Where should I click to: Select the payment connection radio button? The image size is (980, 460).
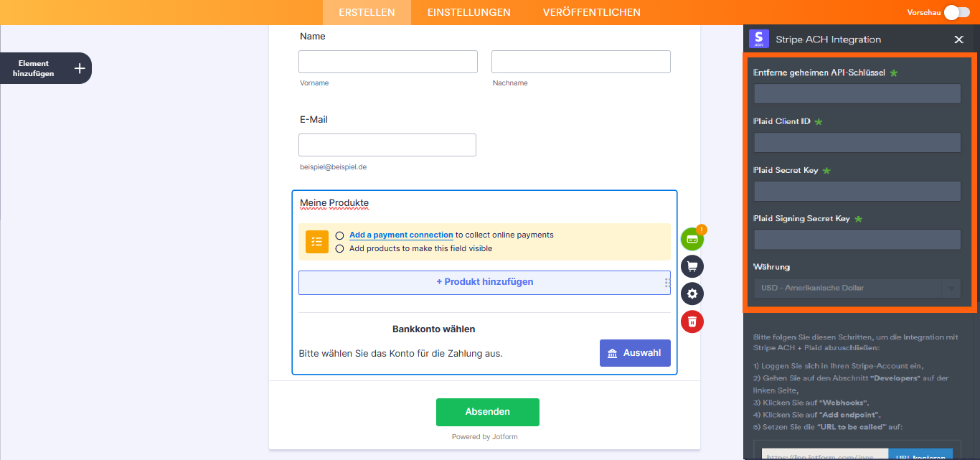click(x=340, y=235)
